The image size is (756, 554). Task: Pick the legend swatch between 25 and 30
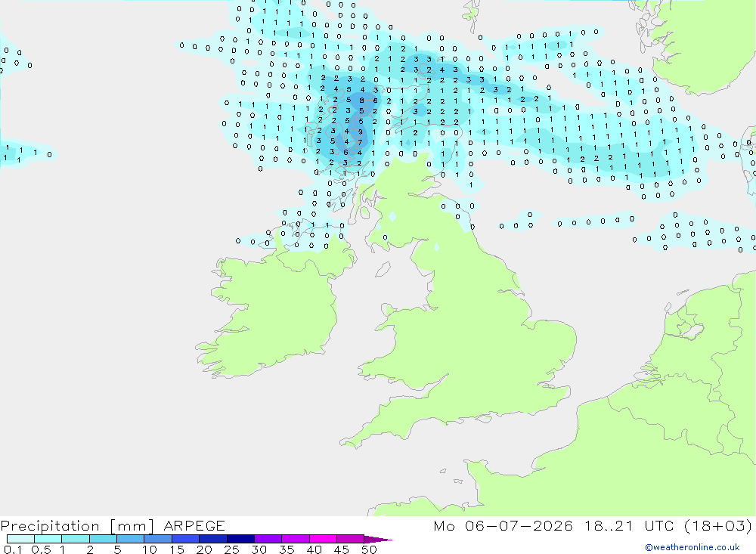(240, 539)
